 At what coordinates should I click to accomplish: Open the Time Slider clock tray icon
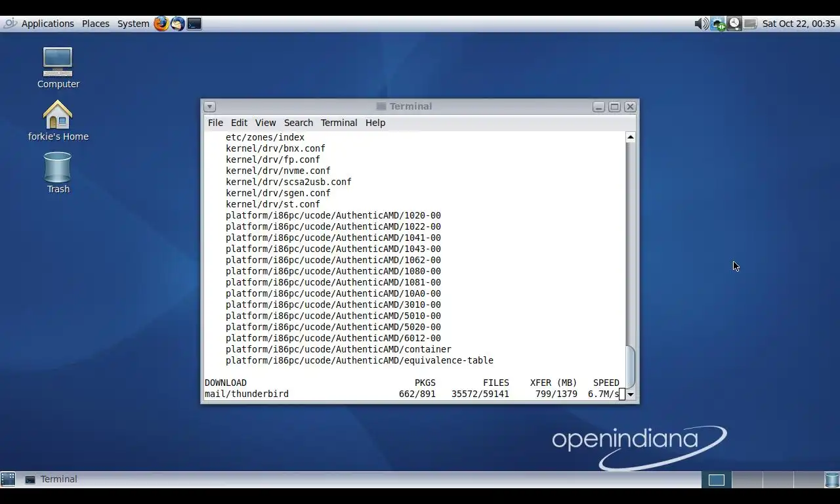coord(734,24)
